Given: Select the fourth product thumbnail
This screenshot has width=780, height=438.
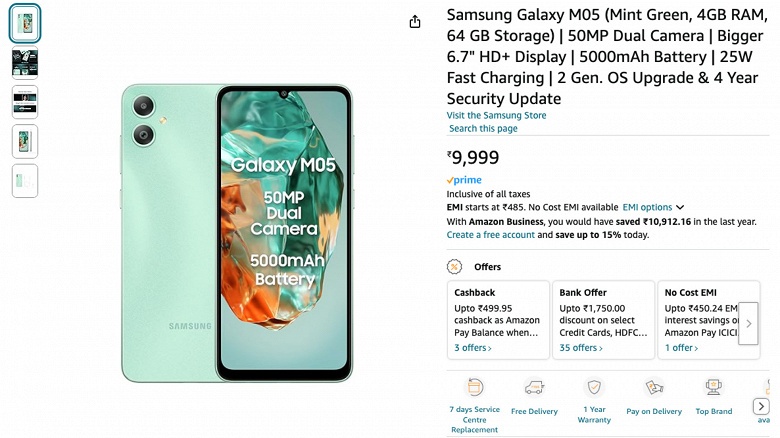Looking at the screenshot, I should click(x=25, y=141).
